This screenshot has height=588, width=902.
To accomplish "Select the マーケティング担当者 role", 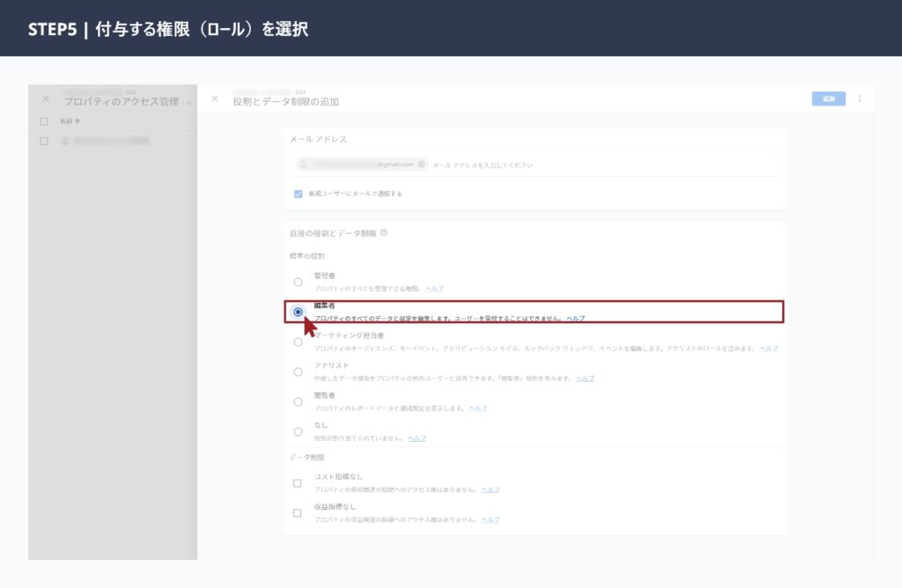I will click(x=298, y=342).
